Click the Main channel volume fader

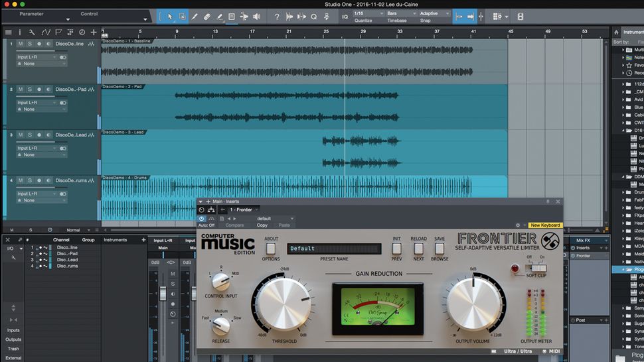tap(163, 293)
